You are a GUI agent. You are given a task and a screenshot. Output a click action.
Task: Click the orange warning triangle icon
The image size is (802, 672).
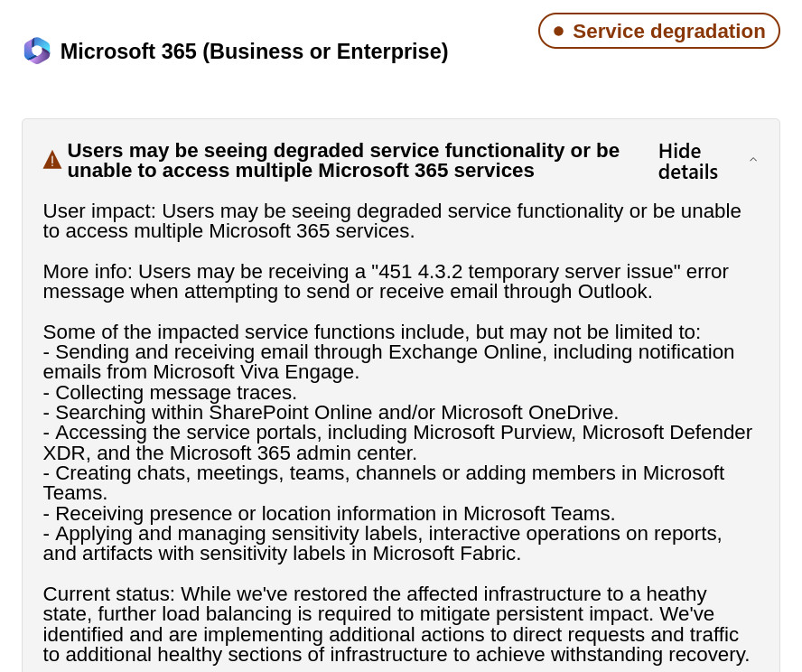tap(52, 160)
